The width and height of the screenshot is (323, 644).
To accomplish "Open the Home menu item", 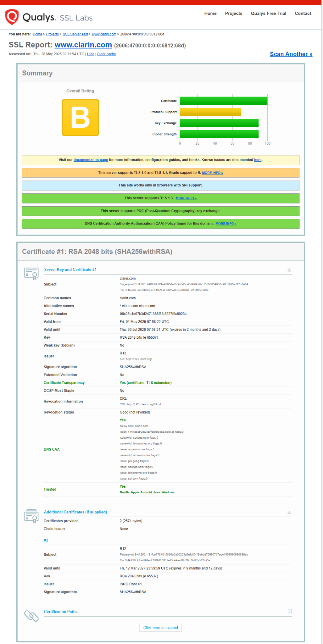I will pos(210,14).
